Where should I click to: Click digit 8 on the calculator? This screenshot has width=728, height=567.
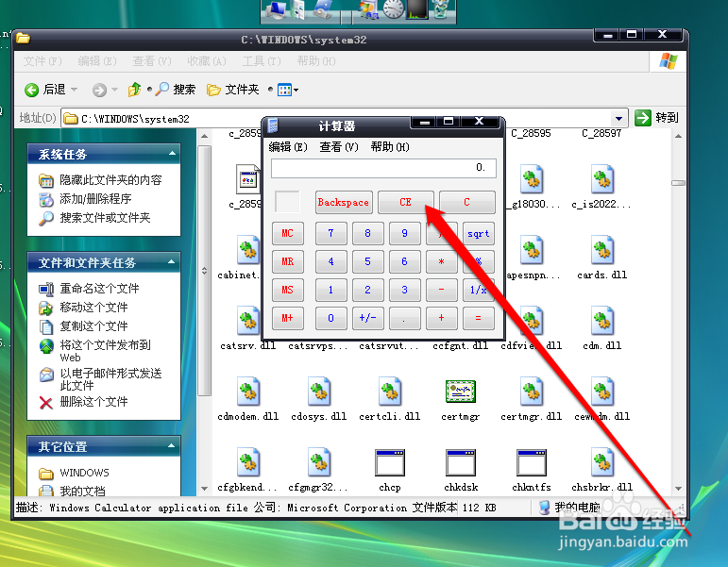click(367, 233)
